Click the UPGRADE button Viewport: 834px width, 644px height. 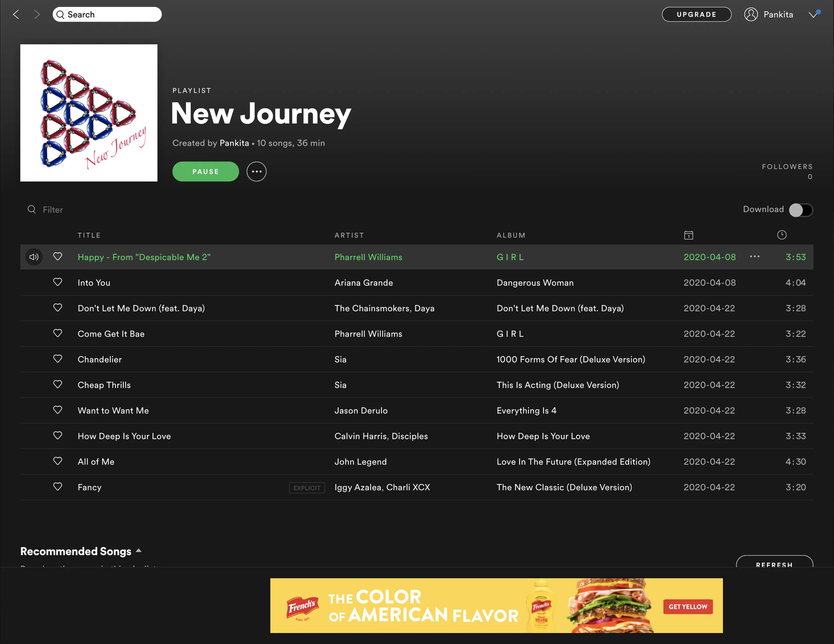coord(696,14)
